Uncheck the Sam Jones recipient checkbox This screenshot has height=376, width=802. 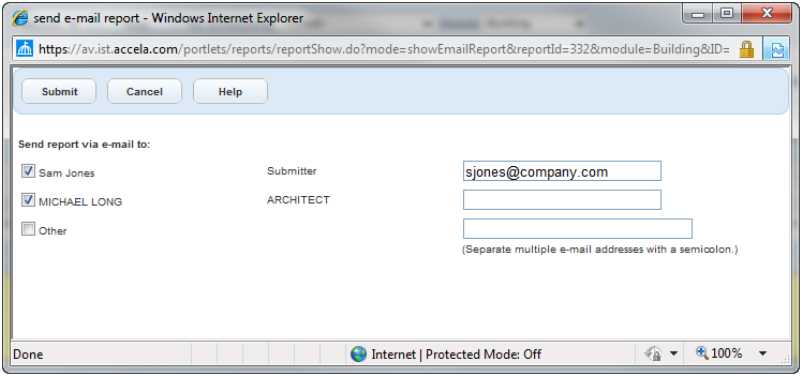[x=28, y=171]
